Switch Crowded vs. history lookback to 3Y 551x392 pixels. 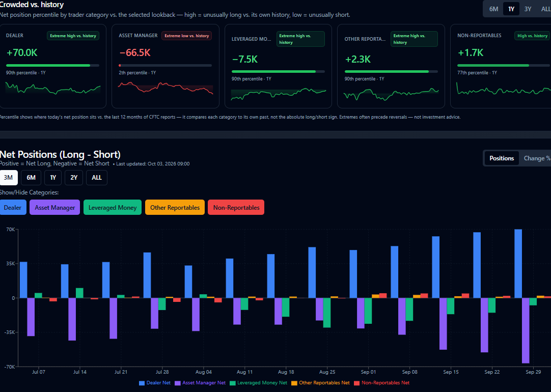coord(528,9)
